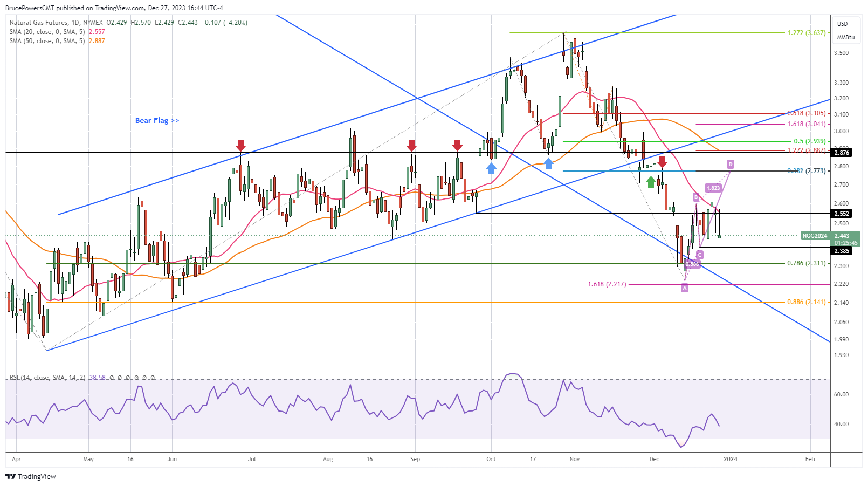Select the SMA 20 indicator legend
The image size is (868, 486).
coord(47,32)
